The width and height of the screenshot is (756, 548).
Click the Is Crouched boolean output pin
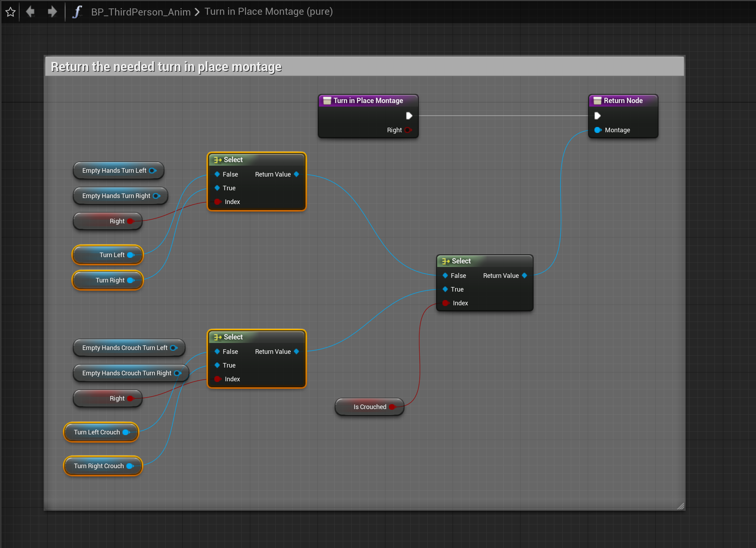coord(392,407)
